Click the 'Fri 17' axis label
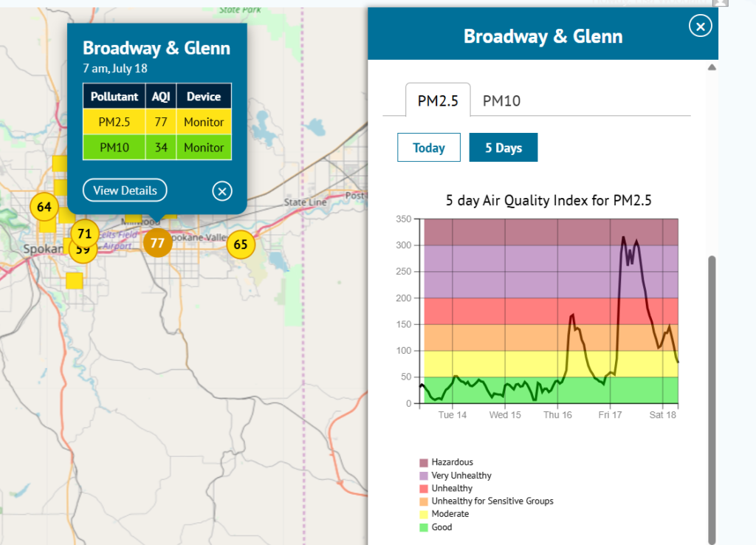The height and width of the screenshot is (545, 756). (x=610, y=415)
